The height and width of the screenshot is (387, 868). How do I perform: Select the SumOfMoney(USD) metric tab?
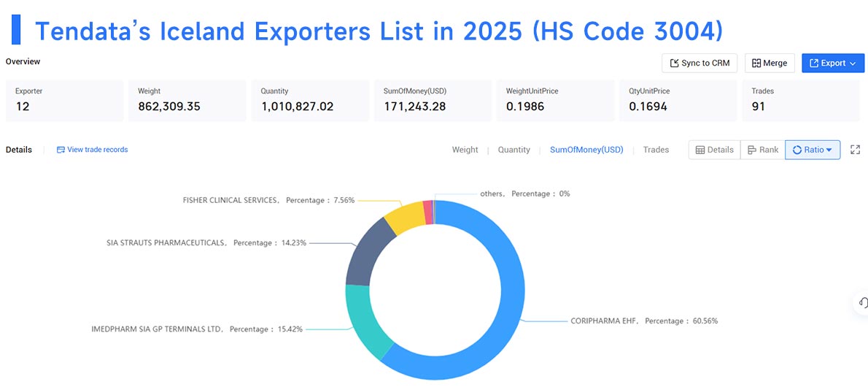[x=586, y=150]
